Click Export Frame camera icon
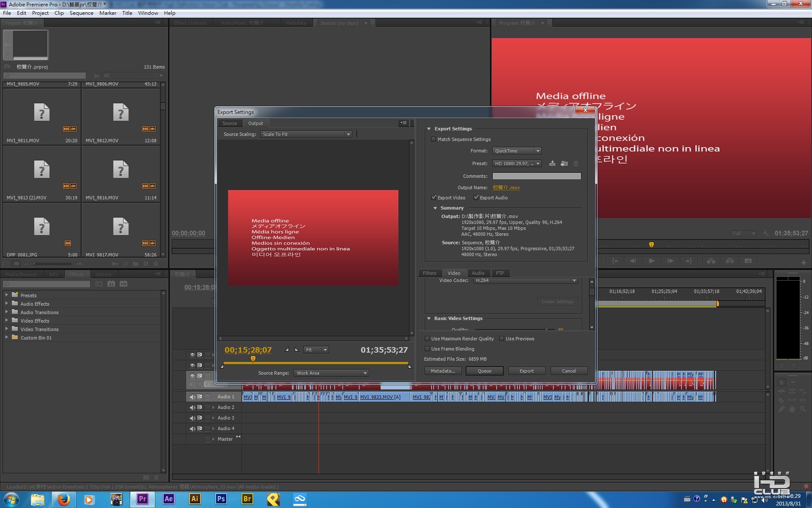This screenshot has height=508, width=812. (748, 261)
